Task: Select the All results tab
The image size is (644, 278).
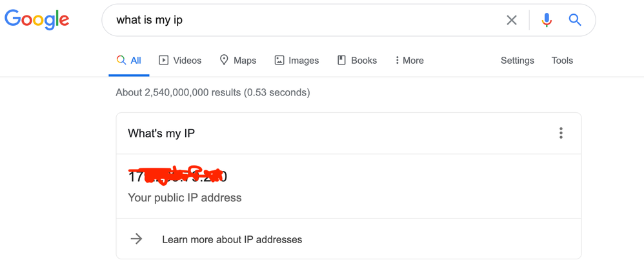Action: click(x=129, y=61)
